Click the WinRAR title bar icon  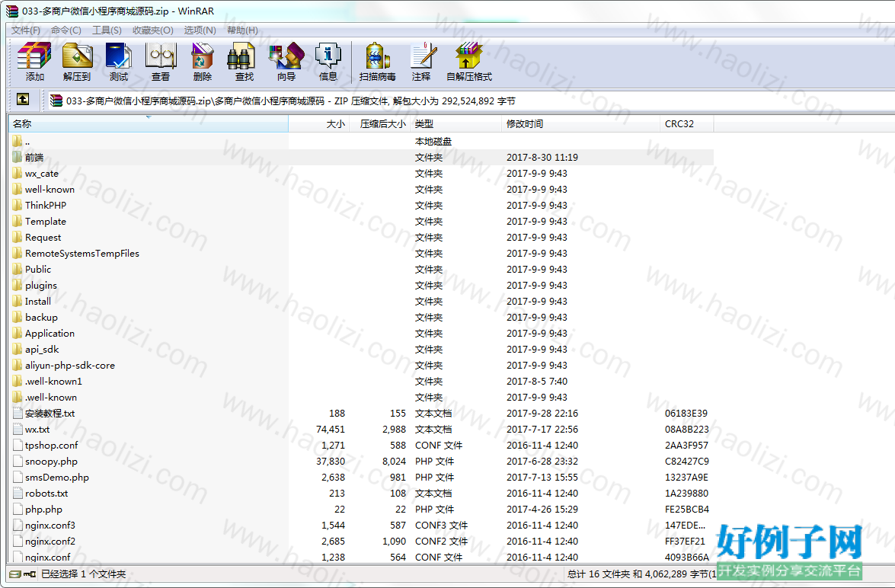(12, 11)
